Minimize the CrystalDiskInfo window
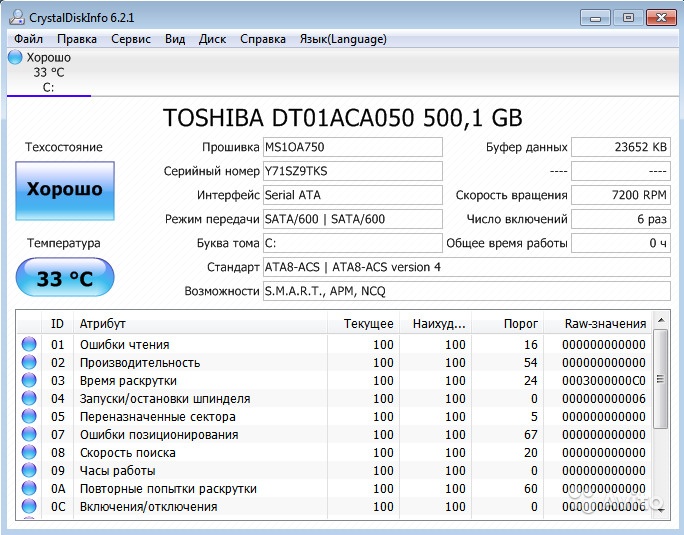The height and width of the screenshot is (535, 684). [x=595, y=18]
